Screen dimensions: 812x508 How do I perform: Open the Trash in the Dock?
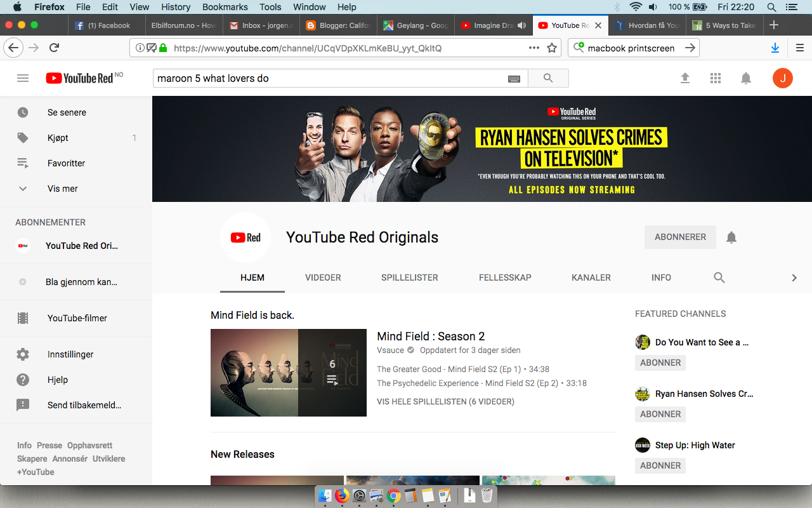click(487, 496)
